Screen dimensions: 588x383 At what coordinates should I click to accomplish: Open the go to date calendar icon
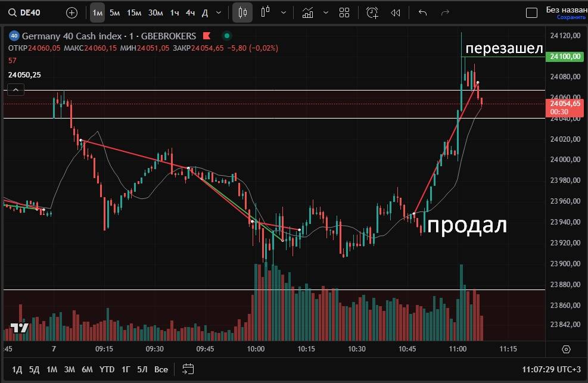point(188,369)
